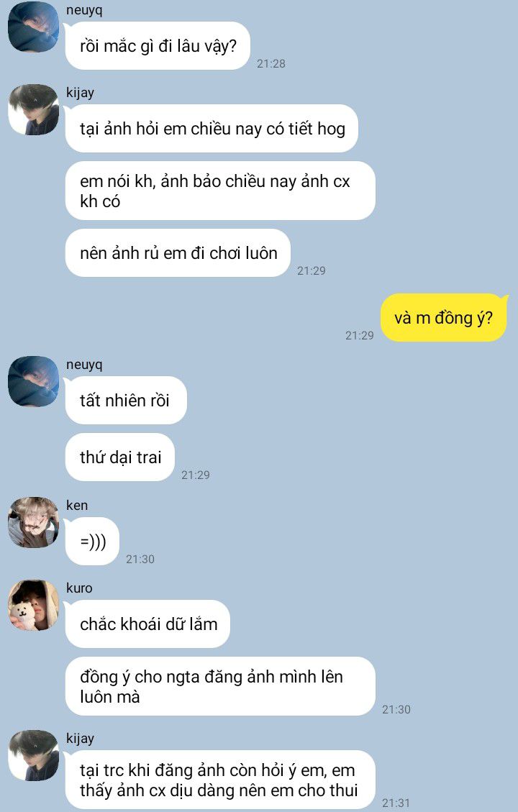Tap the "tại ảnh hỏi em chiều nay" bubble
The height and width of the screenshot is (812, 518).
click(x=212, y=129)
